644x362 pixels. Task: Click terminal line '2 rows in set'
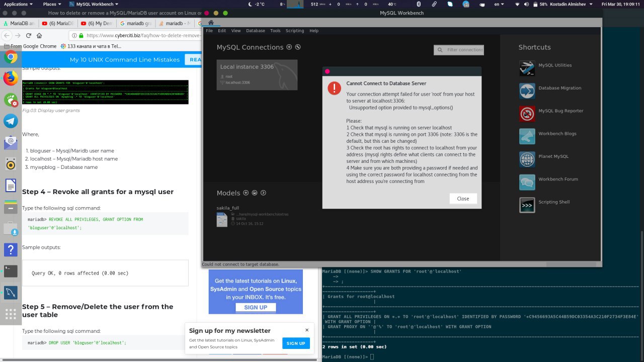coord(355,347)
